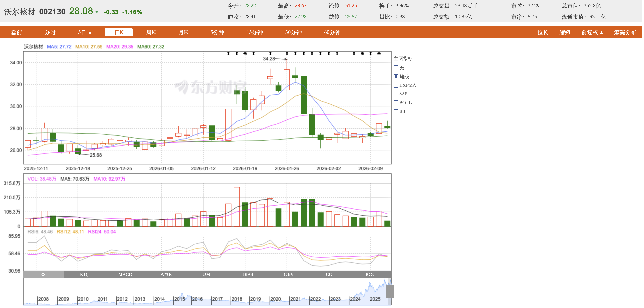The width and height of the screenshot is (644, 308).
Task: Click the leftmost double-arrow marker above candles
Action: tap(228, 53)
